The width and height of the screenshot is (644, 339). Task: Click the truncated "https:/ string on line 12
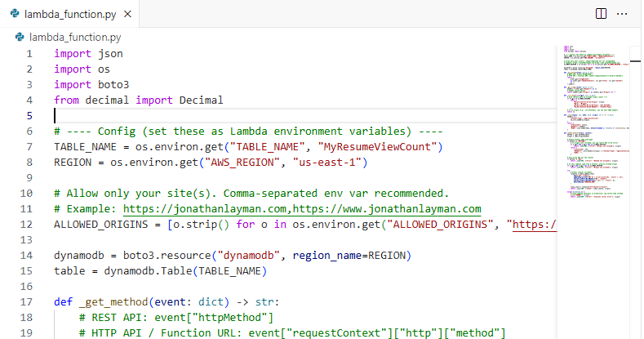531,225
